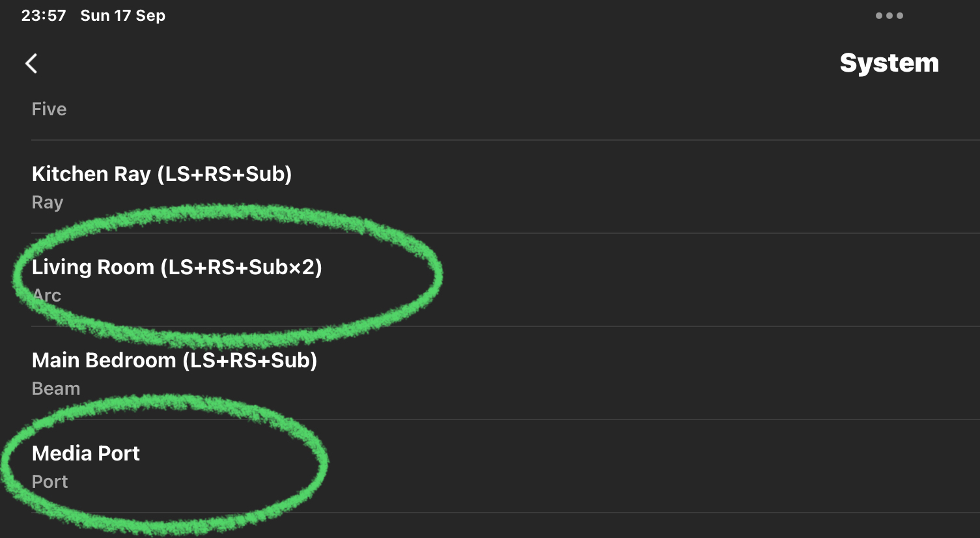Open the Media Port settings
This screenshot has width=980, height=538.
pyautogui.click(x=505, y=466)
